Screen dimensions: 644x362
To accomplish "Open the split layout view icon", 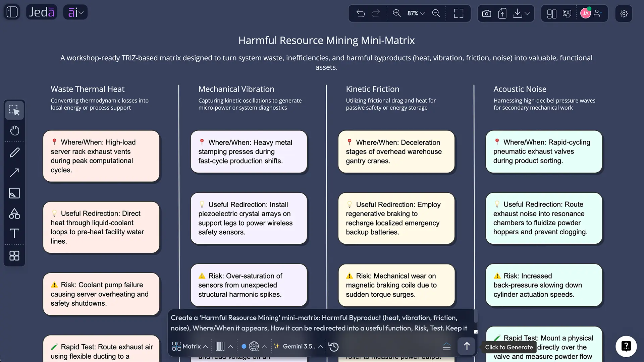I will (x=552, y=14).
